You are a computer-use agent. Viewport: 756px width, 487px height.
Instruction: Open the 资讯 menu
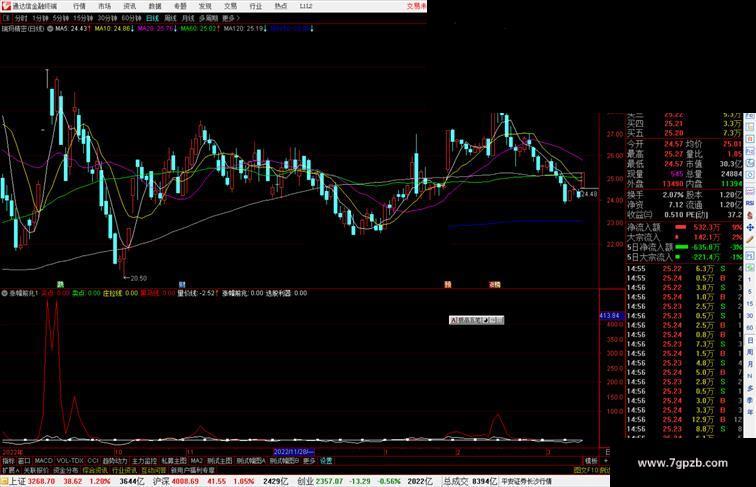point(129,6)
